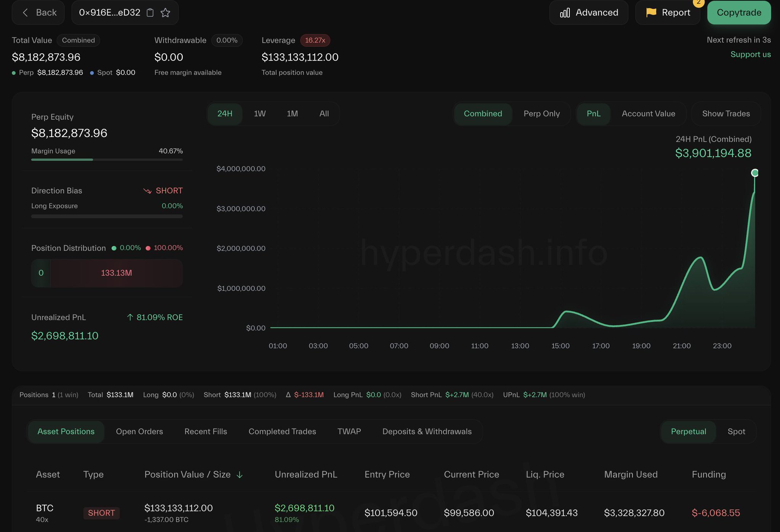Click the $3,328,327.80 margin used value
The height and width of the screenshot is (532, 780).
click(634, 513)
